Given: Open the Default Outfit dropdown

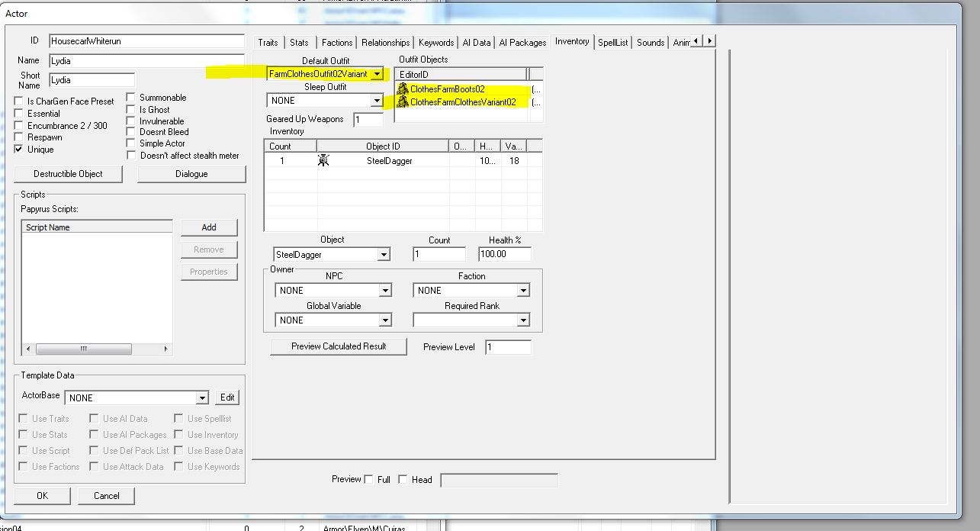Looking at the screenshot, I should (x=377, y=74).
